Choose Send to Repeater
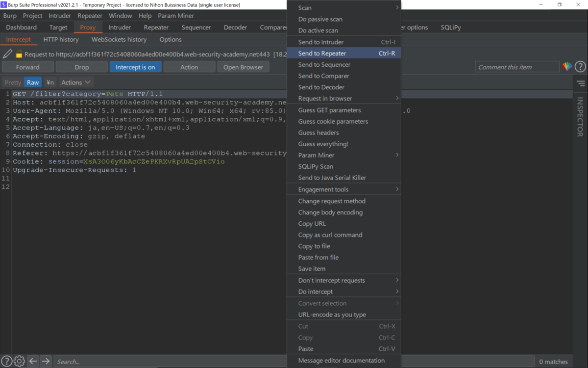The height and width of the screenshot is (368, 588). click(x=344, y=53)
